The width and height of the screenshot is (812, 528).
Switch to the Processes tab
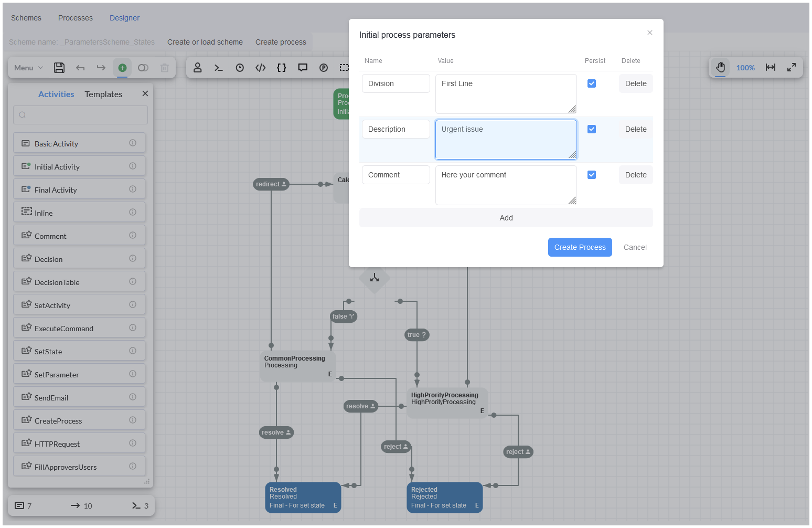click(x=76, y=18)
